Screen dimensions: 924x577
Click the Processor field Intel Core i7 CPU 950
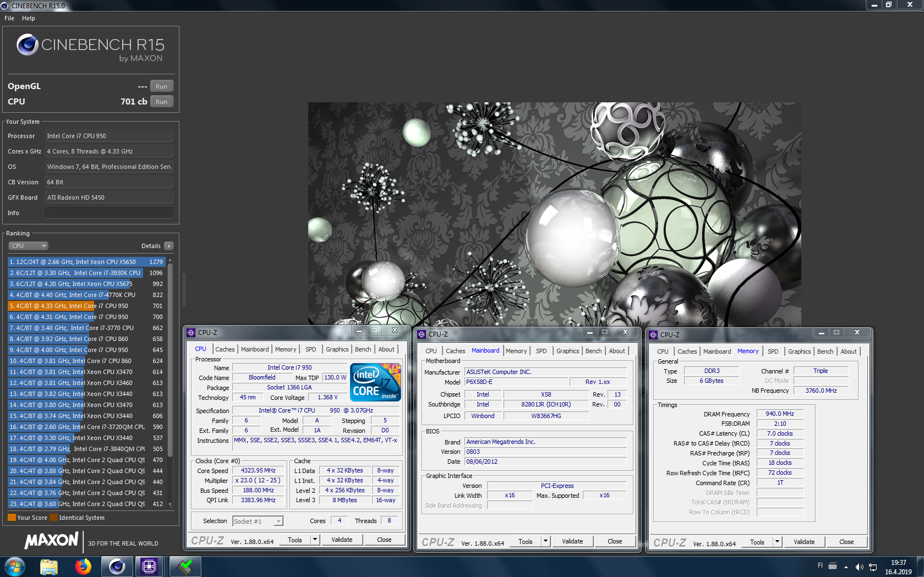109,136
